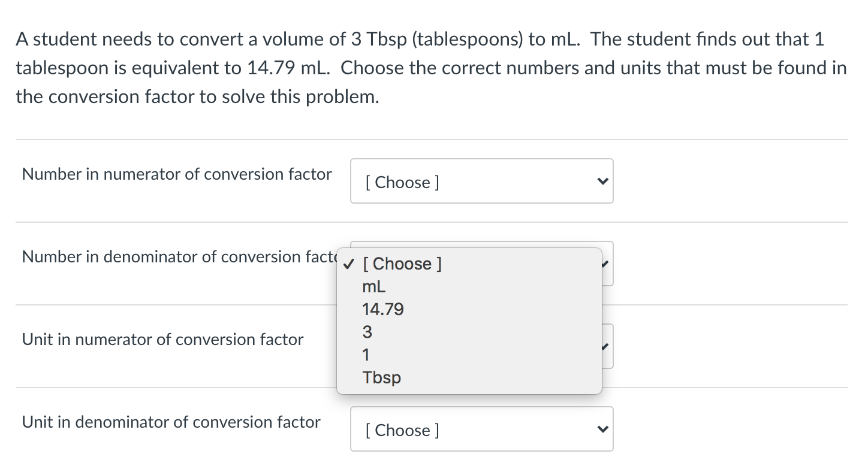Image resolution: width=868 pixels, height=472 pixels.
Task: Click the checkmark next to [Choose] in the open list
Action: click(x=348, y=264)
